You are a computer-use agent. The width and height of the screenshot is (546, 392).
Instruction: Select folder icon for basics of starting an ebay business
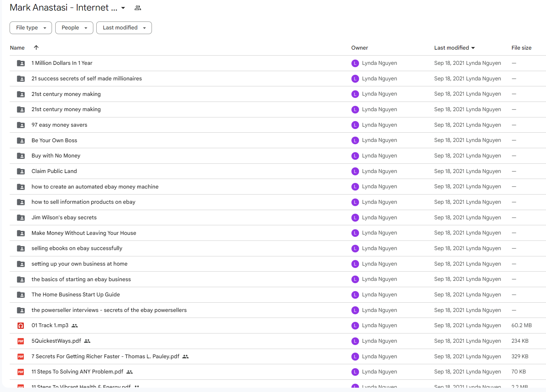(x=21, y=280)
